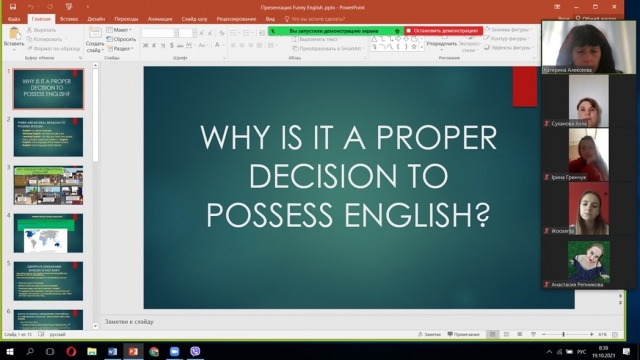Image resolution: width=640 pixels, height=360 pixels.
Task: Open the Arrange (Упорядочить) dropdown
Action: [442, 44]
